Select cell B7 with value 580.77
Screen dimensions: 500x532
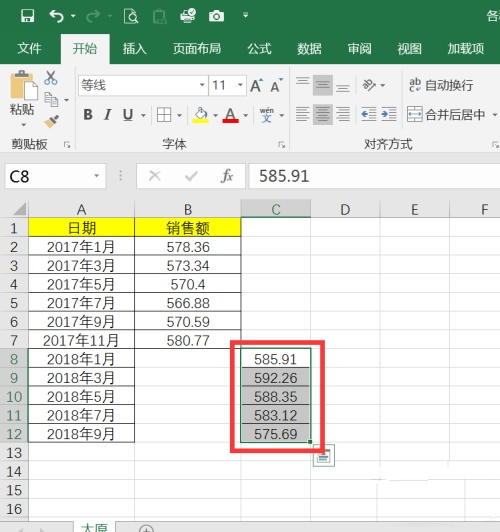click(x=188, y=340)
